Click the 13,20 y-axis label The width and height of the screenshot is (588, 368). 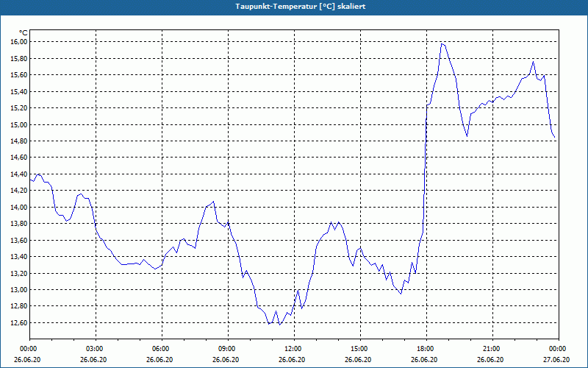point(19,273)
